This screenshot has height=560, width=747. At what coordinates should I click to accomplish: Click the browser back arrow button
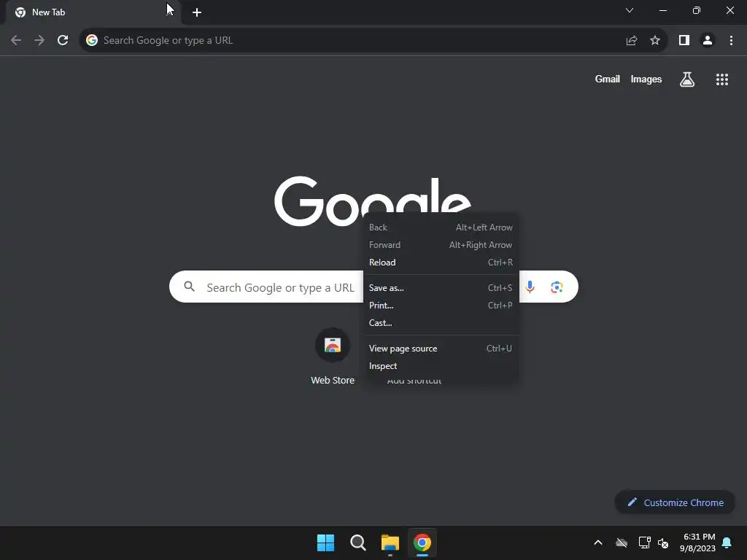(16, 40)
